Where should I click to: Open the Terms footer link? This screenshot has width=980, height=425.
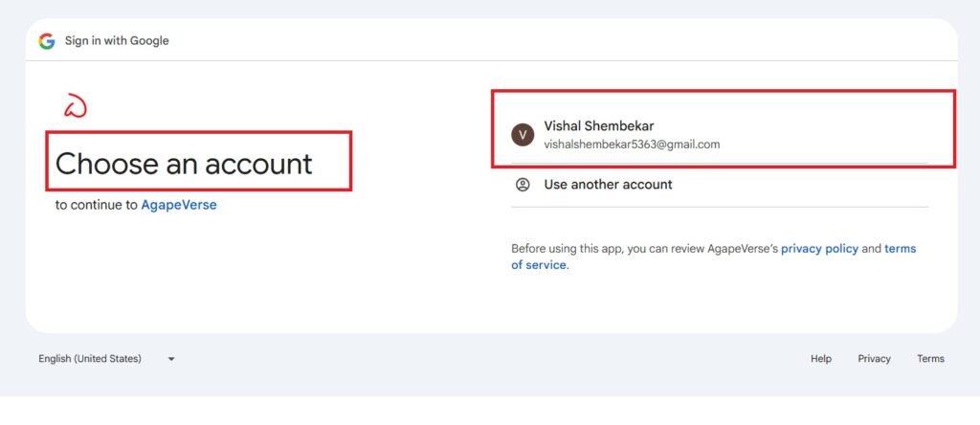click(x=930, y=359)
